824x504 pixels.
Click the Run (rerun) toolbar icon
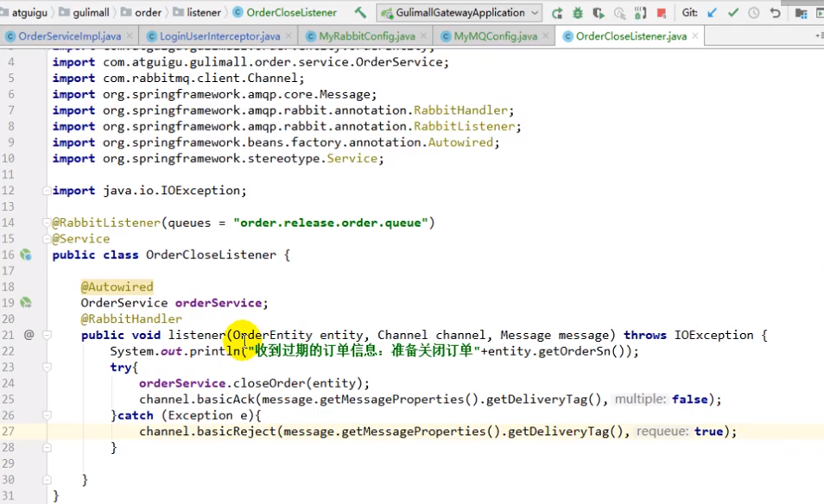[557, 13]
